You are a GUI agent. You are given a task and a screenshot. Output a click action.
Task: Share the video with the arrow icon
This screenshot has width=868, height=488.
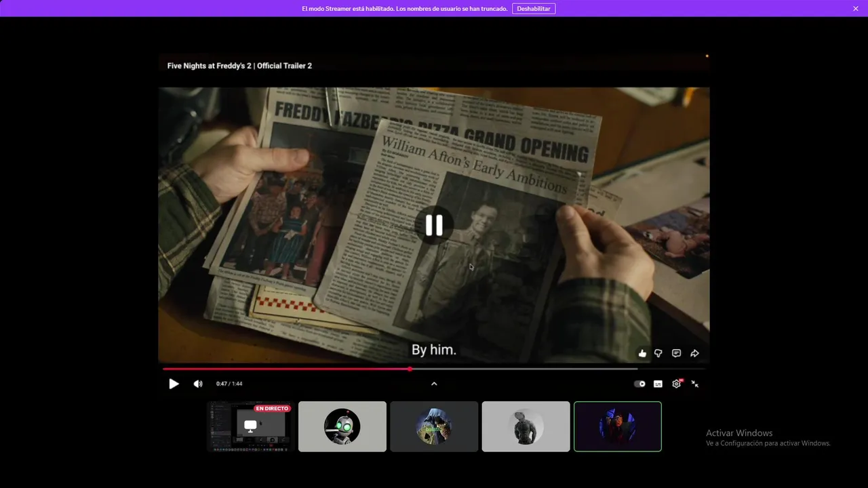tap(694, 353)
